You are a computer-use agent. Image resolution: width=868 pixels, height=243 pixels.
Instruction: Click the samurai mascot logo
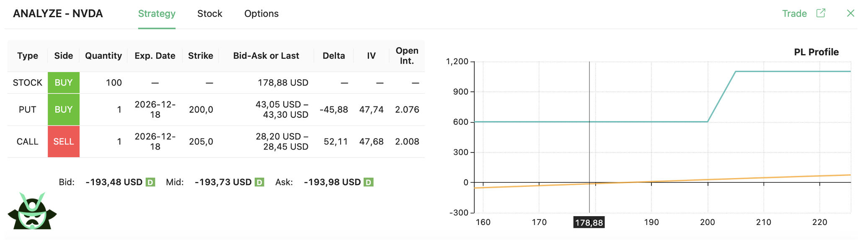point(32,212)
